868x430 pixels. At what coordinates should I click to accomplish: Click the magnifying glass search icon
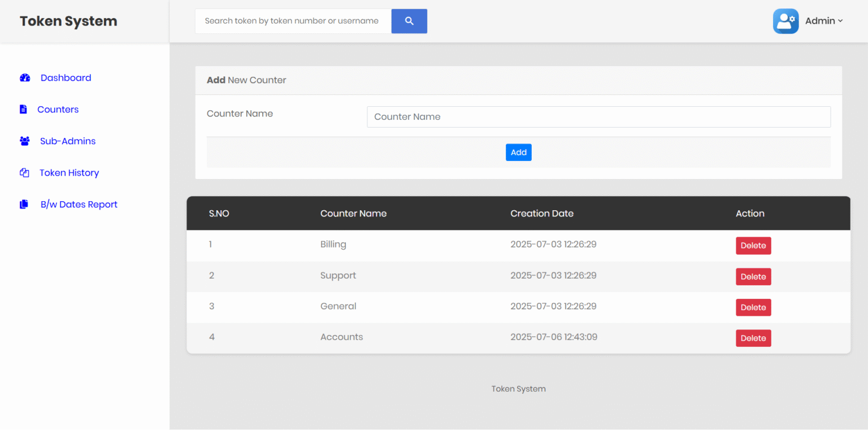tap(409, 21)
